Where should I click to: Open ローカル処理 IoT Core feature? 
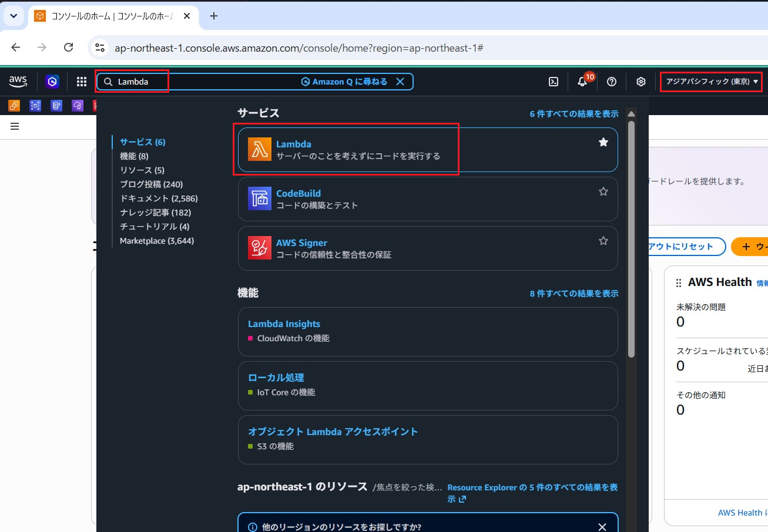[x=276, y=378]
